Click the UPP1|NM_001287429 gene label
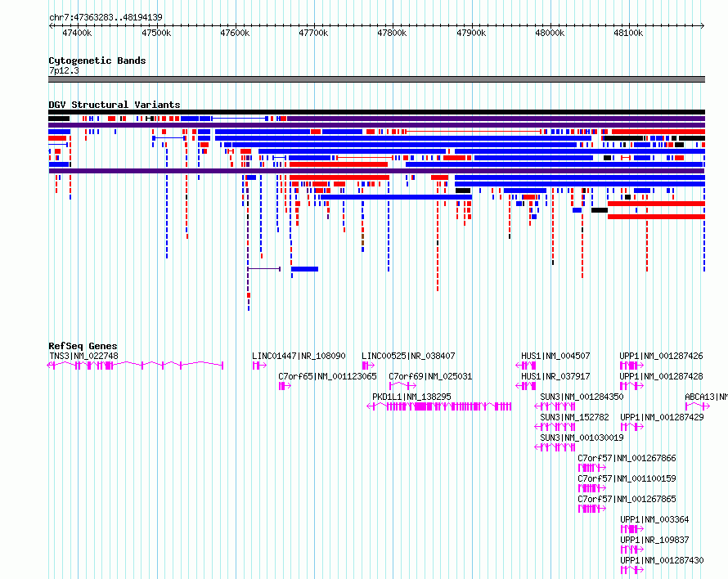Viewport: 728px width, 579px height. click(x=662, y=417)
